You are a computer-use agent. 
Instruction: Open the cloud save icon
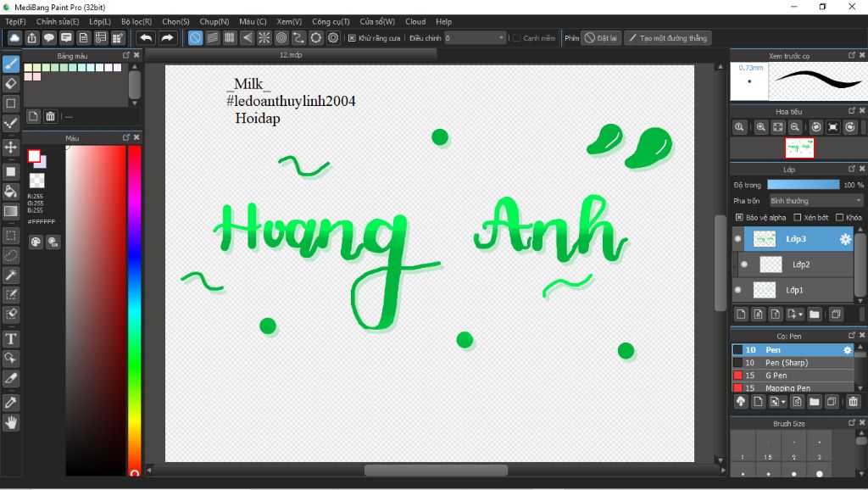click(14, 37)
